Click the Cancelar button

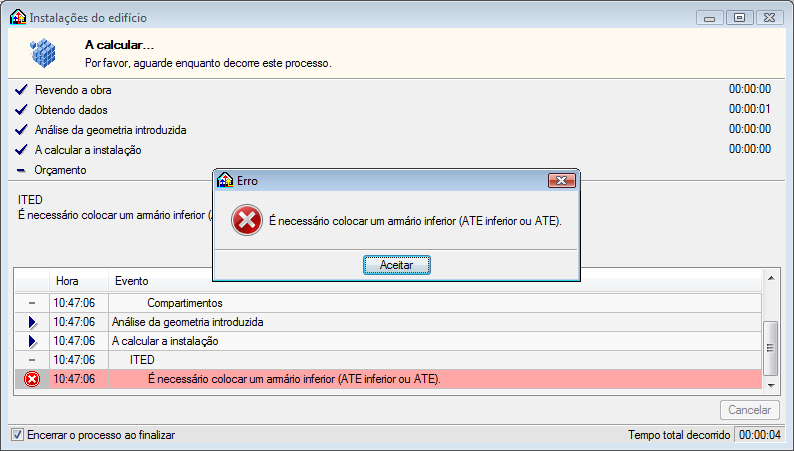[x=749, y=409]
